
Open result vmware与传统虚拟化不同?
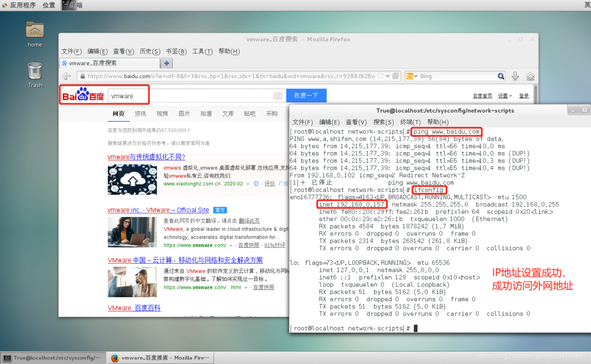click(146, 157)
